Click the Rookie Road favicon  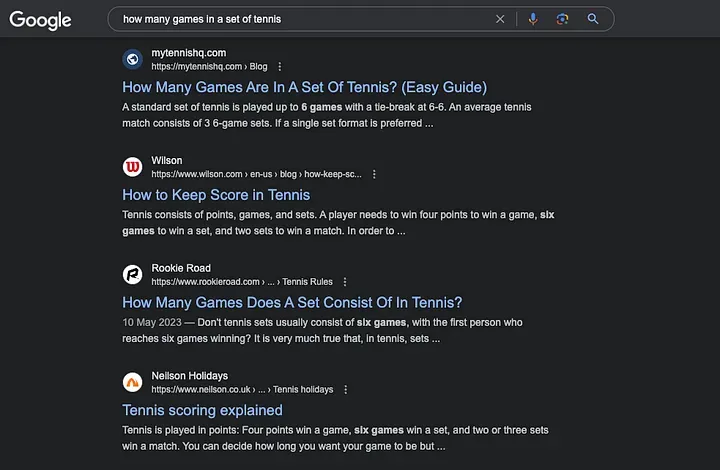click(133, 274)
